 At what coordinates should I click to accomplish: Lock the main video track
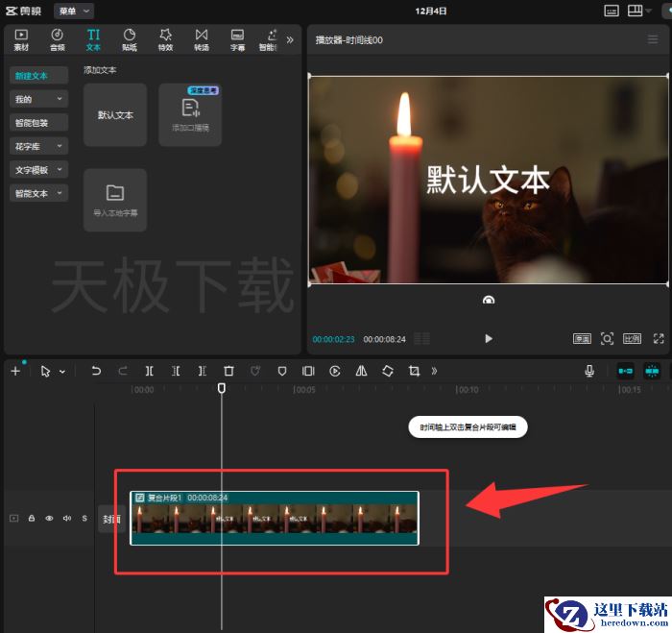32,518
